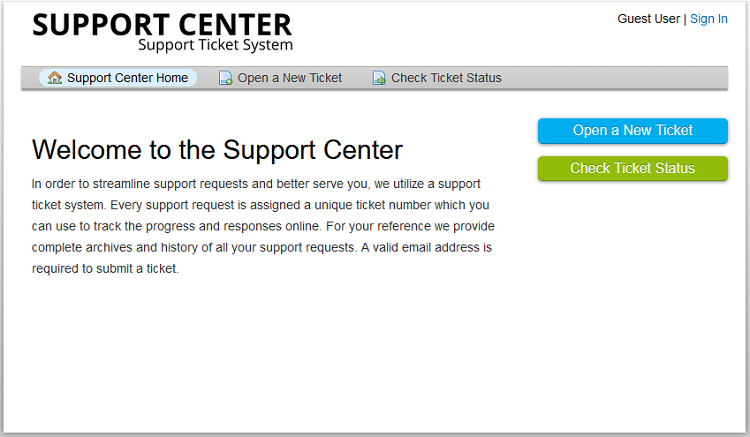Click the green Check Ticket Status button
The height and width of the screenshot is (437, 750).
click(632, 168)
